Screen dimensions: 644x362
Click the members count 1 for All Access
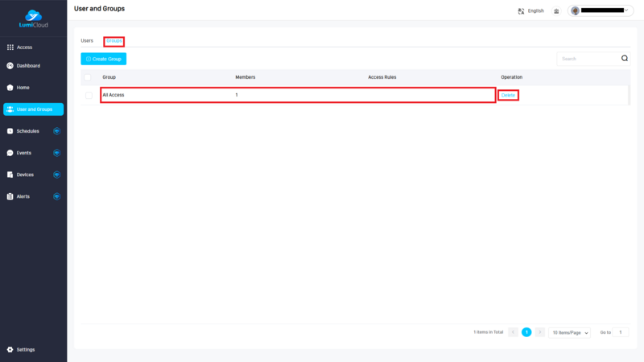237,95
